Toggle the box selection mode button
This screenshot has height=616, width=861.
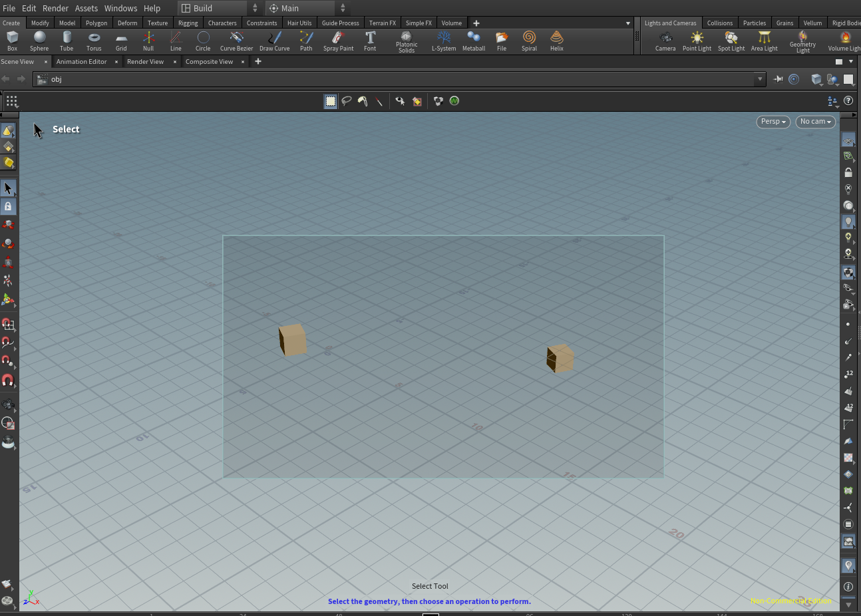pos(331,101)
